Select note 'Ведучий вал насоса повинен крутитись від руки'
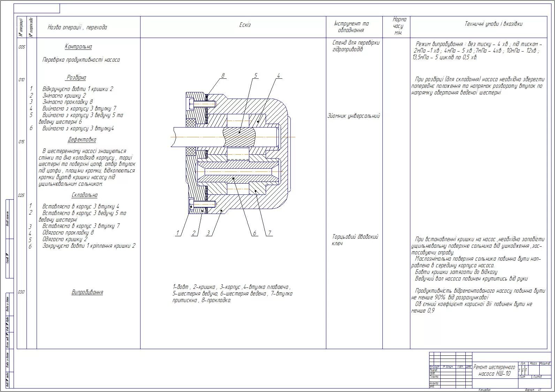 point(471,279)
